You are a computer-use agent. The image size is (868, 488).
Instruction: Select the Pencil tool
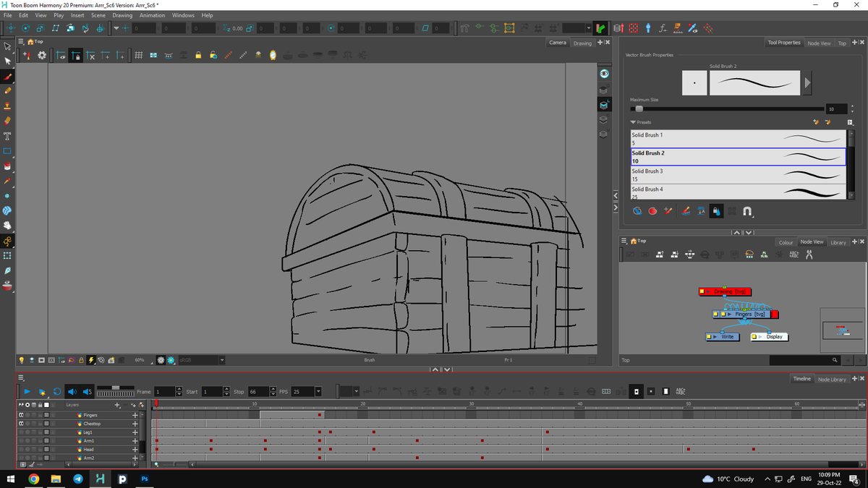point(8,91)
